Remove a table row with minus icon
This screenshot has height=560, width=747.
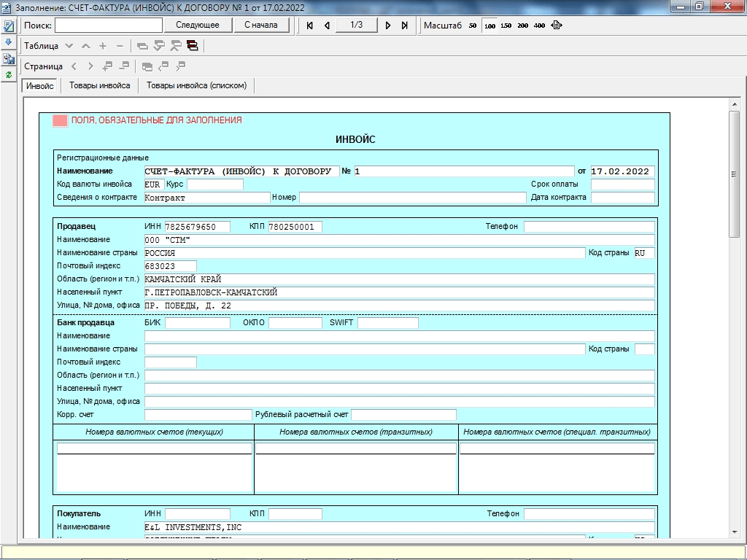(x=120, y=46)
